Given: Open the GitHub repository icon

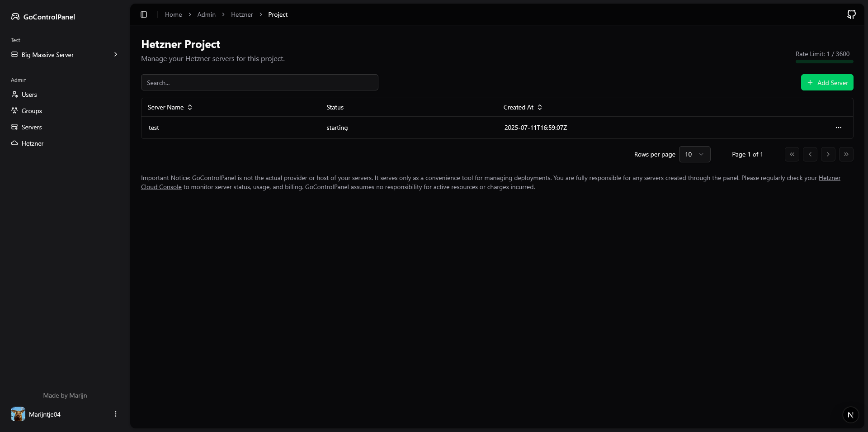Looking at the screenshot, I should point(851,14).
